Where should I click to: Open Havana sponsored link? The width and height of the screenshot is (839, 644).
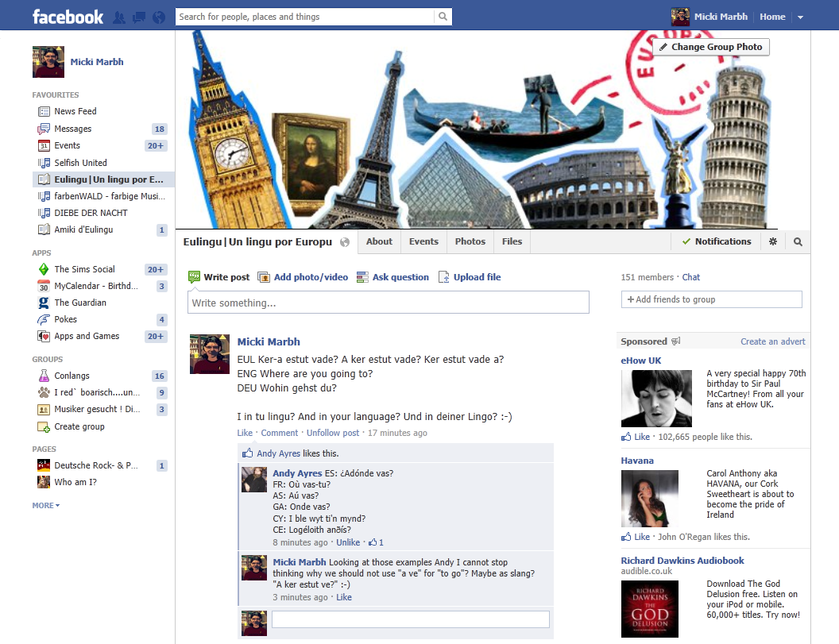[x=637, y=461]
